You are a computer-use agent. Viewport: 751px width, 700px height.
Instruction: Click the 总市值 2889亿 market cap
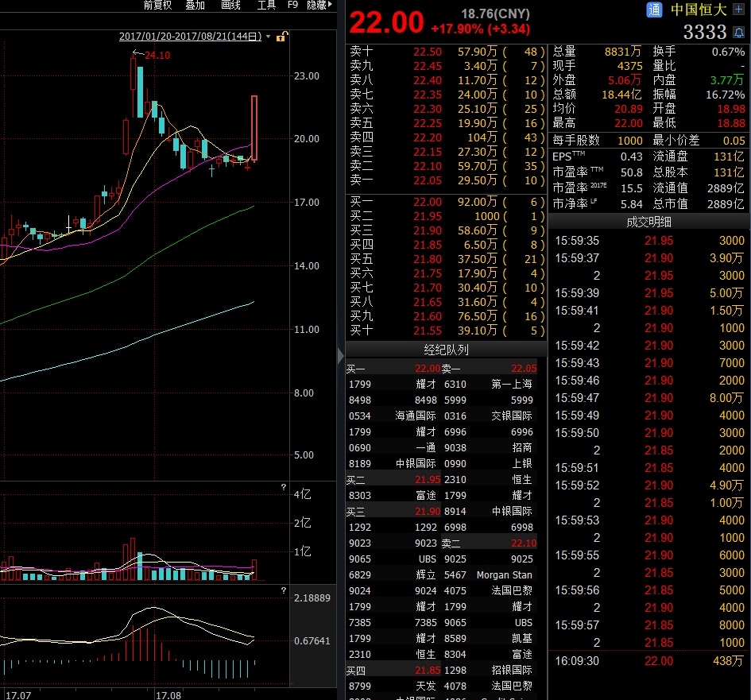pyautogui.click(x=726, y=204)
